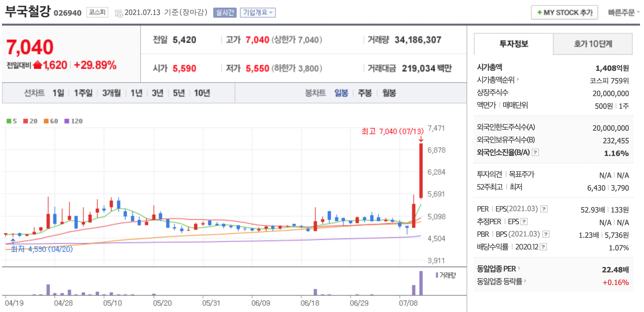This screenshot has width=644, height=312.
Task: Click the 최고 7,040 (07/13) label
Action: click(393, 131)
